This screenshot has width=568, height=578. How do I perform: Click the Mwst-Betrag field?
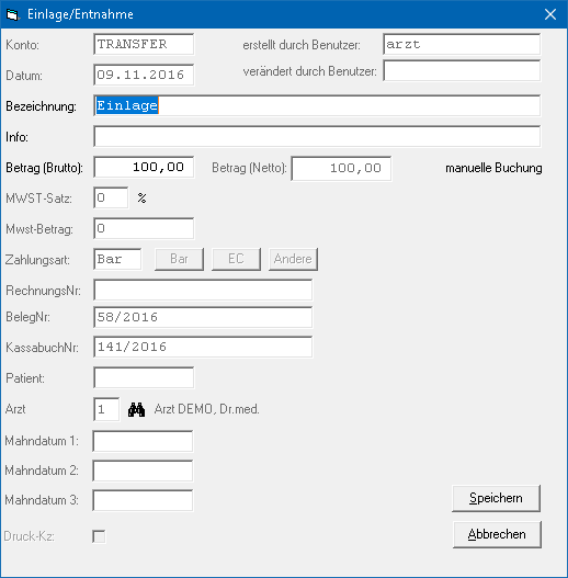click(144, 229)
